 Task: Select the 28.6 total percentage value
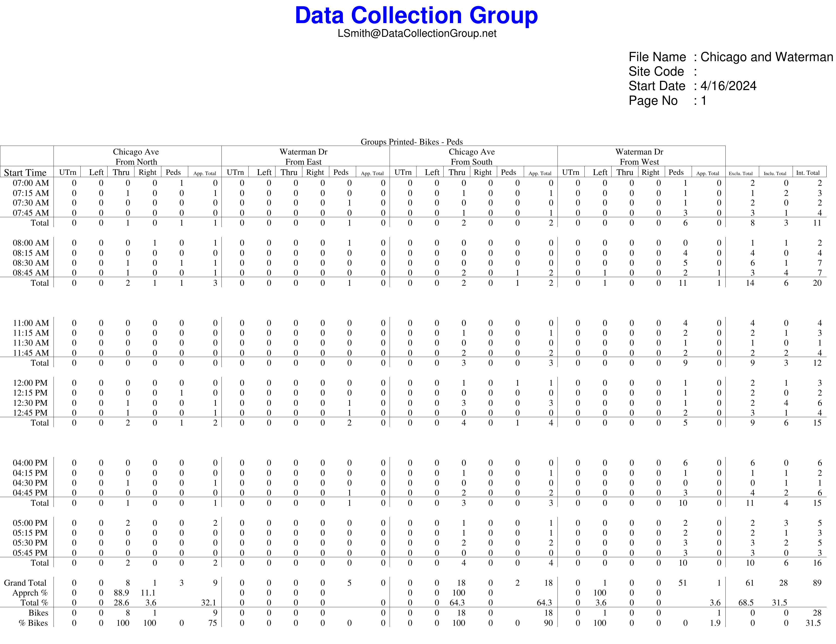pyautogui.click(x=121, y=603)
